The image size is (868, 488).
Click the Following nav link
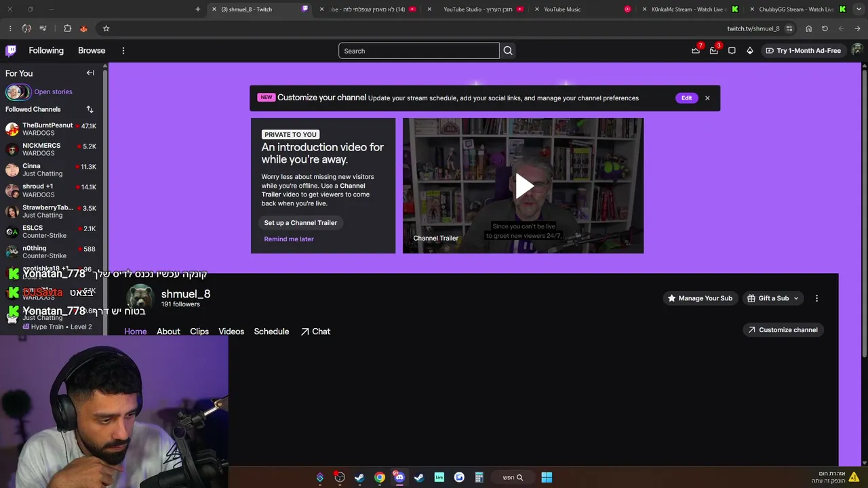pyautogui.click(x=46, y=51)
